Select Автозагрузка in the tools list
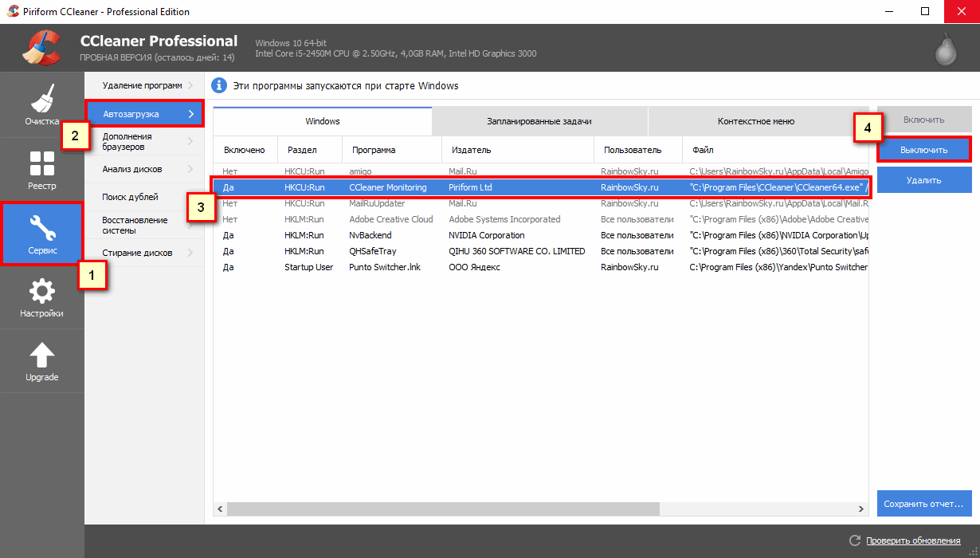The height and width of the screenshot is (558, 980). coord(144,114)
